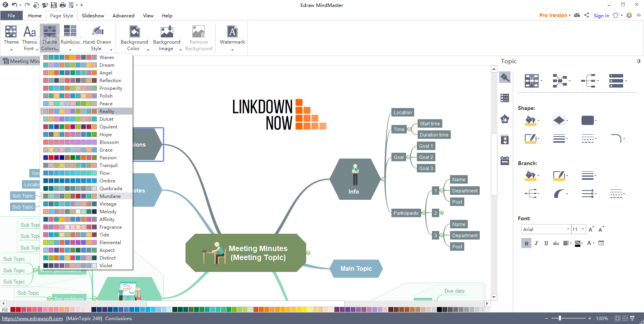Image resolution: width=644 pixels, height=324 pixels.
Task: Select the Reality color theme
Action: coord(86,111)
